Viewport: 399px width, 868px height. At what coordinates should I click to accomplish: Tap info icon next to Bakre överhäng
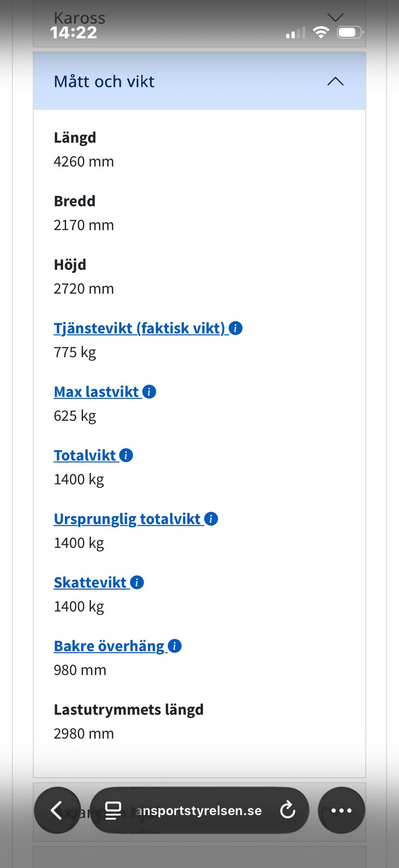tap(175, 646)
